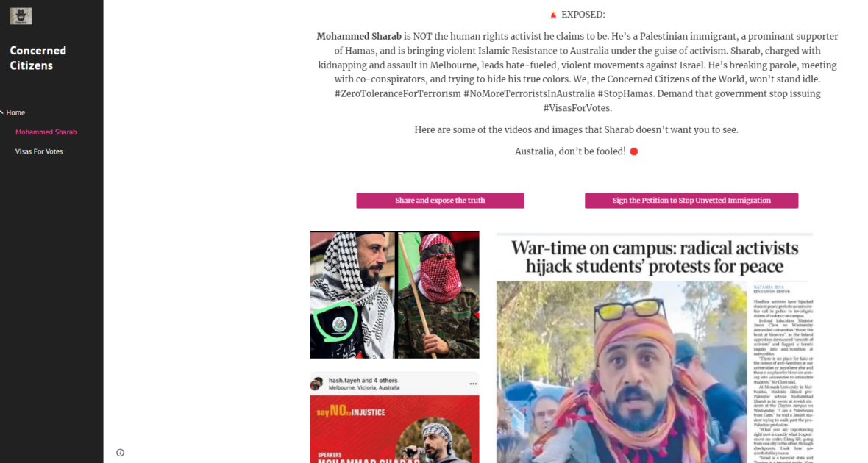Open the "War-time on campus" newspaper clipping
Screen dimensions: 868x463
655,348
